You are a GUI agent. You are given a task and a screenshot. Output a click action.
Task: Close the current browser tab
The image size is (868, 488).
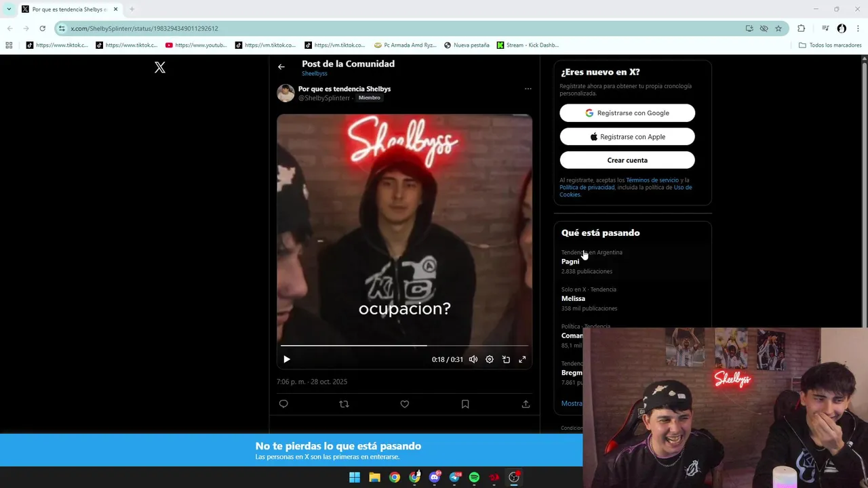(116, 9)
